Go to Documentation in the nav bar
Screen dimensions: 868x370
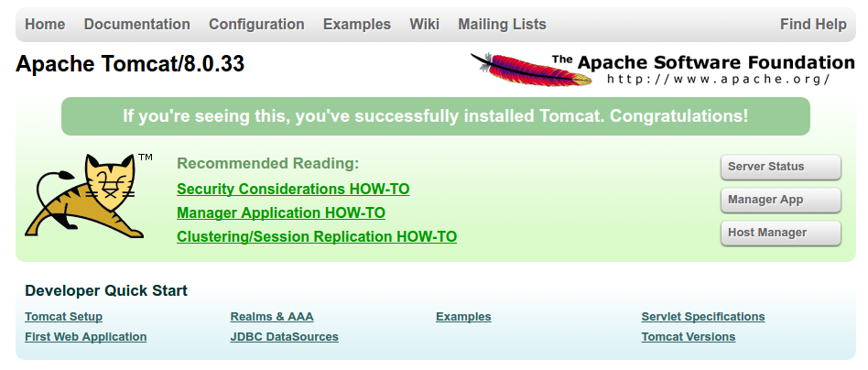click(137, 25)
